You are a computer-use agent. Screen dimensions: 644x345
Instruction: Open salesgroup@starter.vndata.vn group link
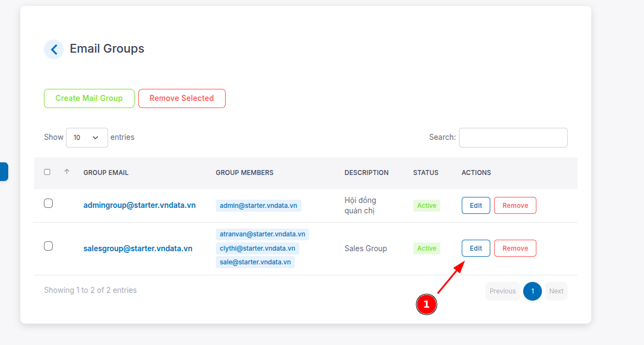coord(138,248)
